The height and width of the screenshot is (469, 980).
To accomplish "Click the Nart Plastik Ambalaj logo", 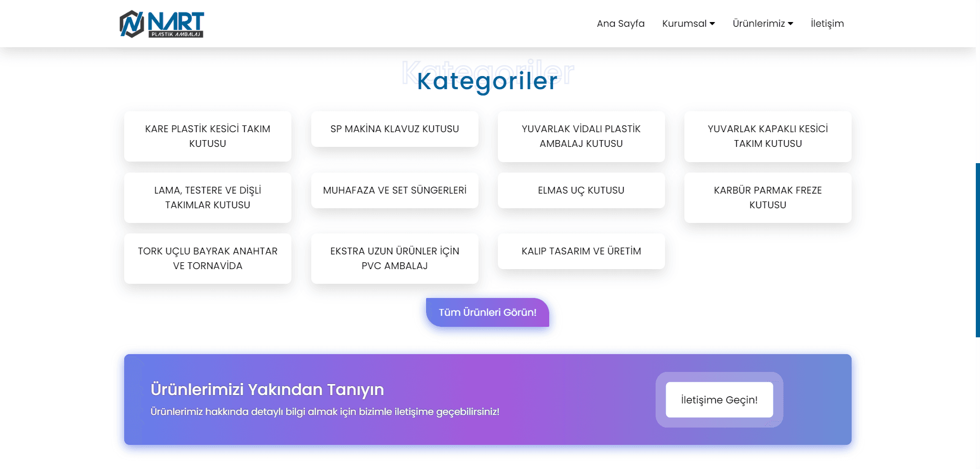I will point(161,24).
